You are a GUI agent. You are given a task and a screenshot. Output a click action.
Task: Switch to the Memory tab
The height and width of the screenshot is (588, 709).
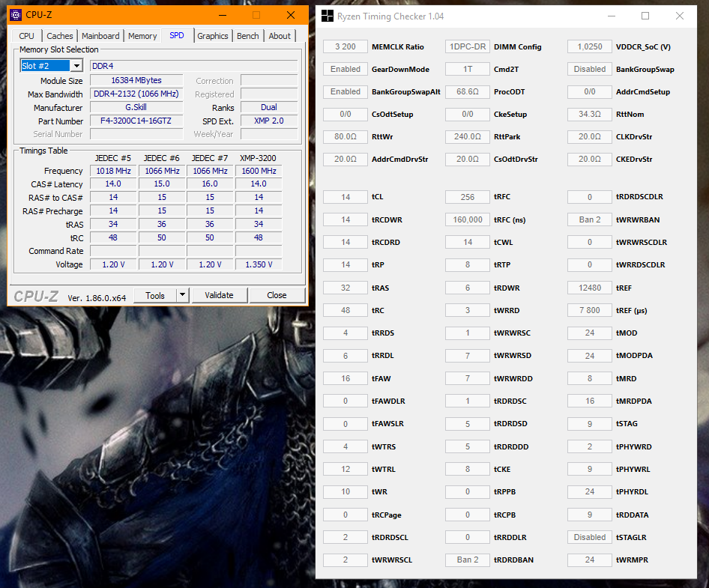142,35
